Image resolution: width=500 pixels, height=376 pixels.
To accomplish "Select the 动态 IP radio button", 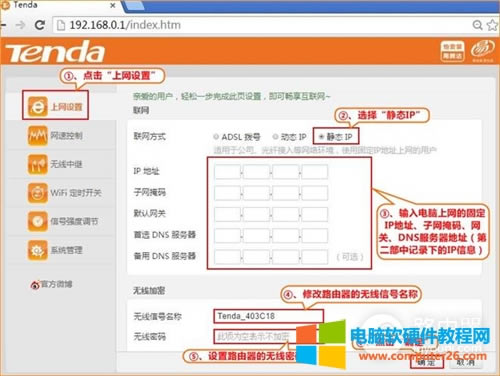I will click(x=275, y=137).
